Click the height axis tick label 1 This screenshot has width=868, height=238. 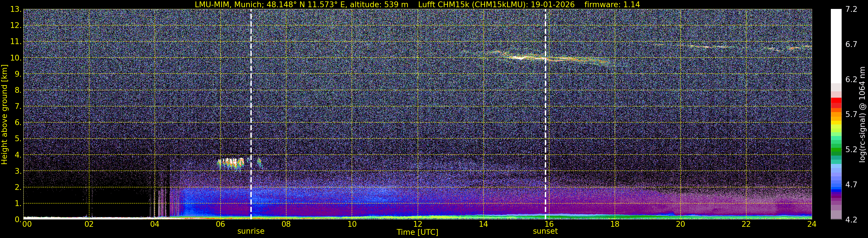pos(18,204)
